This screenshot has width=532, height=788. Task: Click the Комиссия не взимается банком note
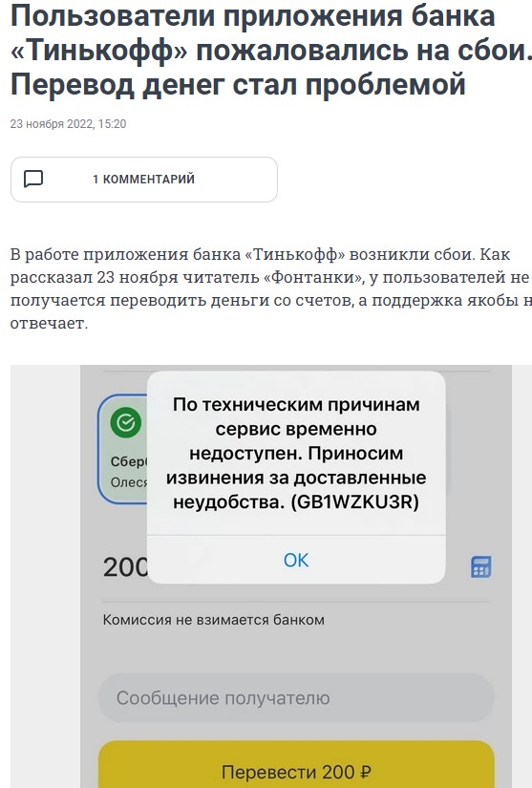[214, 620]
